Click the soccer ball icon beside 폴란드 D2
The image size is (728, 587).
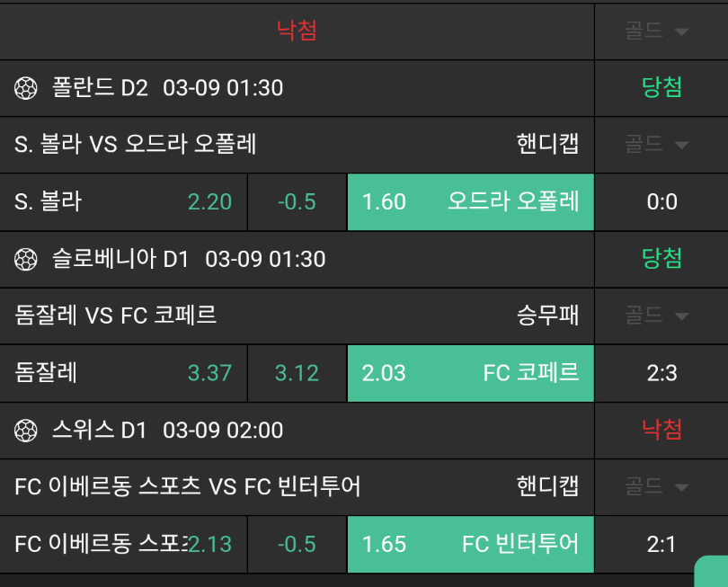coord(26,88)
